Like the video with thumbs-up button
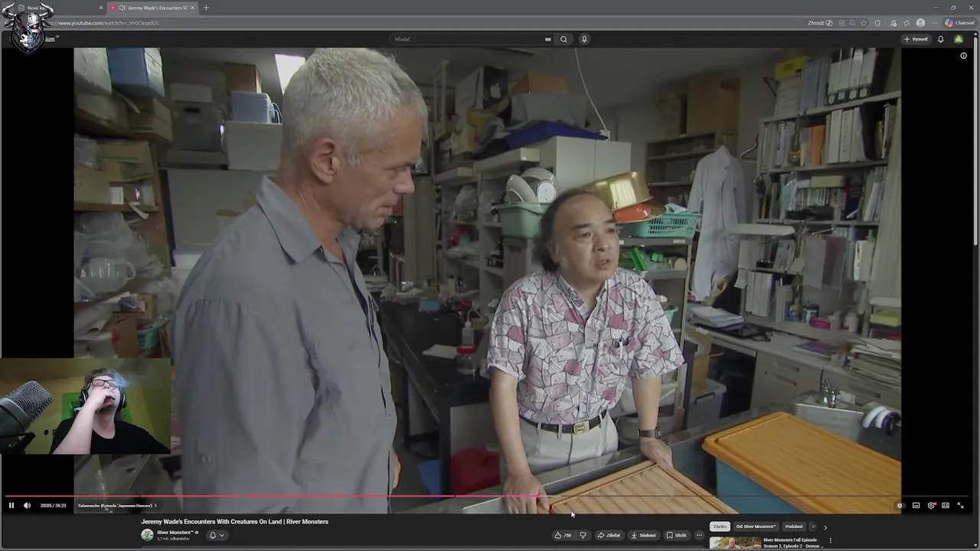The height and width of the screenshot is (551, 980). coord(563,536)
